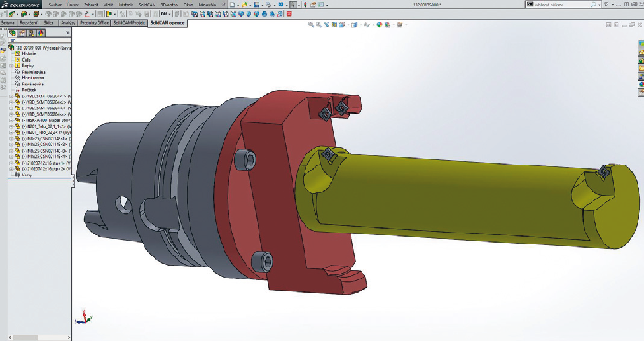
Task: Select the Vazby item in feature tree
Action: 27,175
